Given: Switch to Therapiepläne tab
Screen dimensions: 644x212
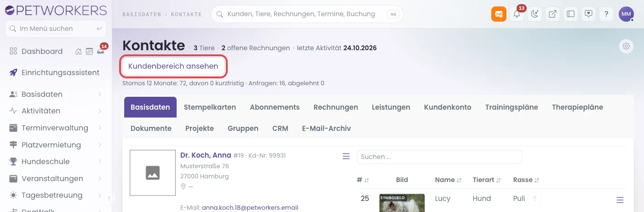Looking at the screenshot, I should point(577,107).
